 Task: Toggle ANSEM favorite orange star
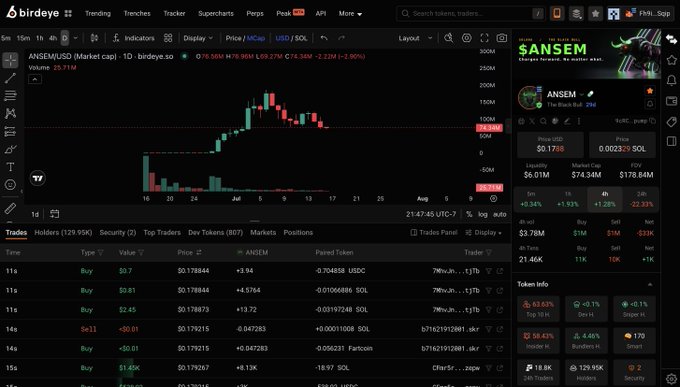tap(650, 91)
